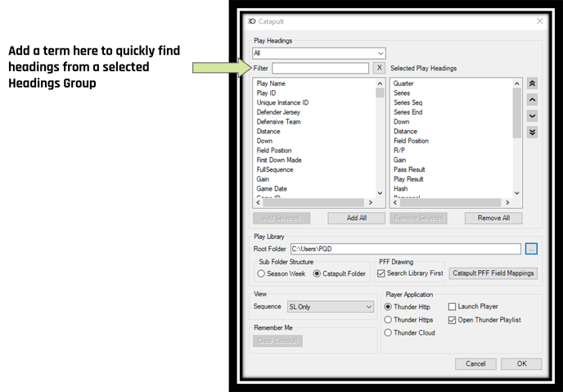Click the Filter text input field

click(x=320, y=68)
